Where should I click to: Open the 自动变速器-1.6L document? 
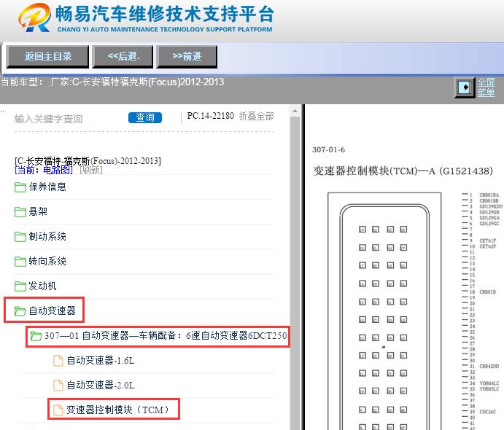coord(100,360)
